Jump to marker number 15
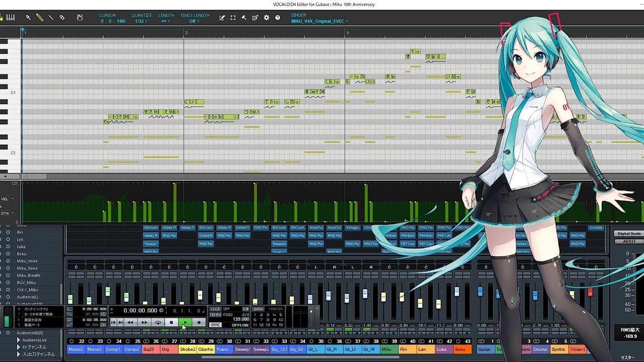644x362 pixels. [281, 325]
